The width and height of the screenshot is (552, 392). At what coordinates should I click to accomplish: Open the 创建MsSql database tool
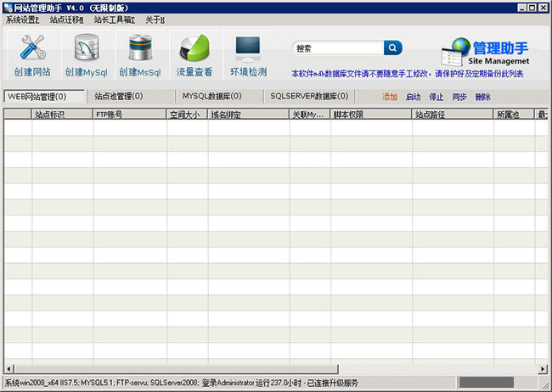(x=140, y=50)
